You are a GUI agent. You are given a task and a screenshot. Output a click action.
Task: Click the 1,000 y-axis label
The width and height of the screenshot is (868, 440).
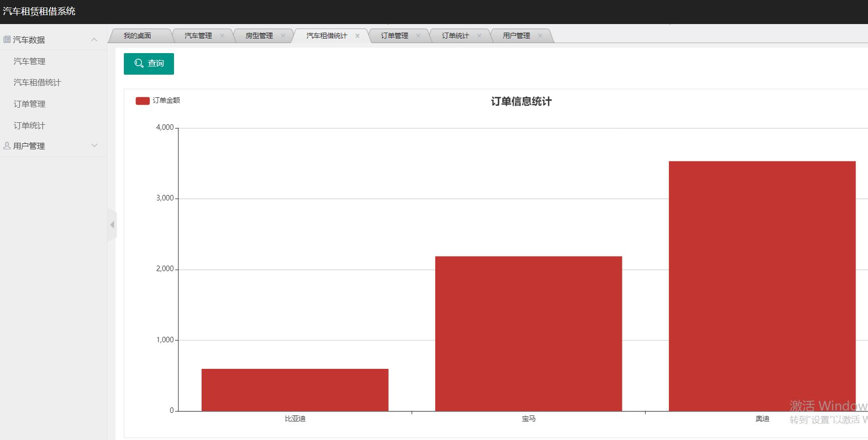coord(165,340)
